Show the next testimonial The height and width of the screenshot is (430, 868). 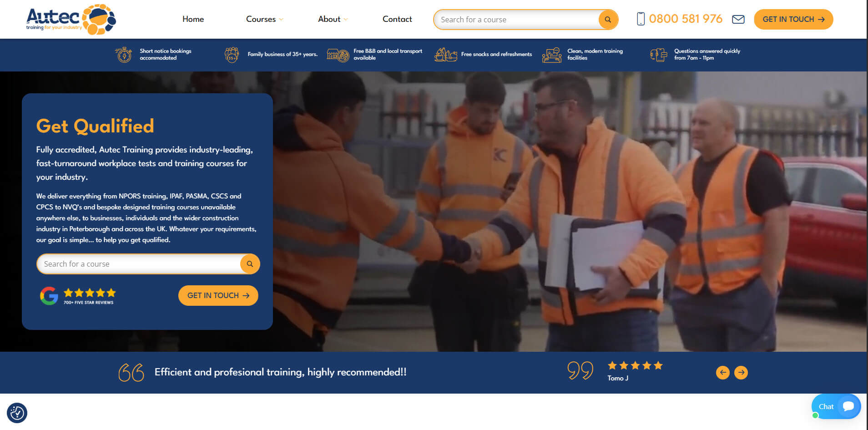[x=741, y=373]
